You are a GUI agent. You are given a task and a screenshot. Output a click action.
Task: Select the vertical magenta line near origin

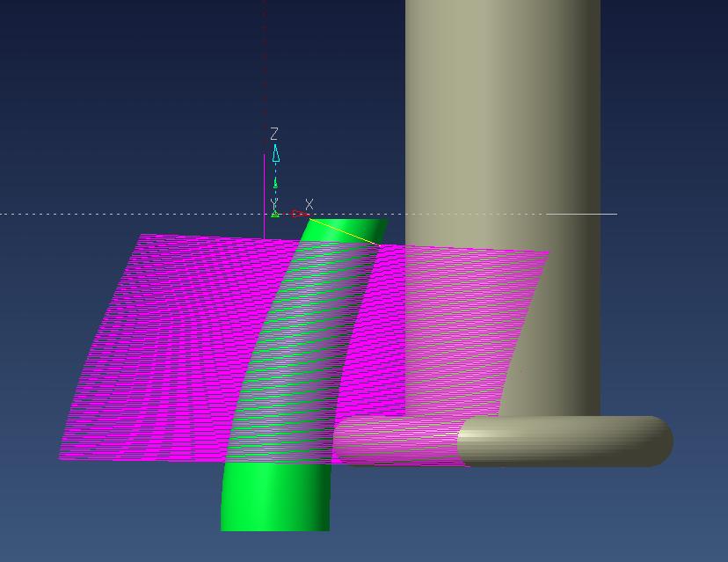pyautogui.click(x=265, y=193)
